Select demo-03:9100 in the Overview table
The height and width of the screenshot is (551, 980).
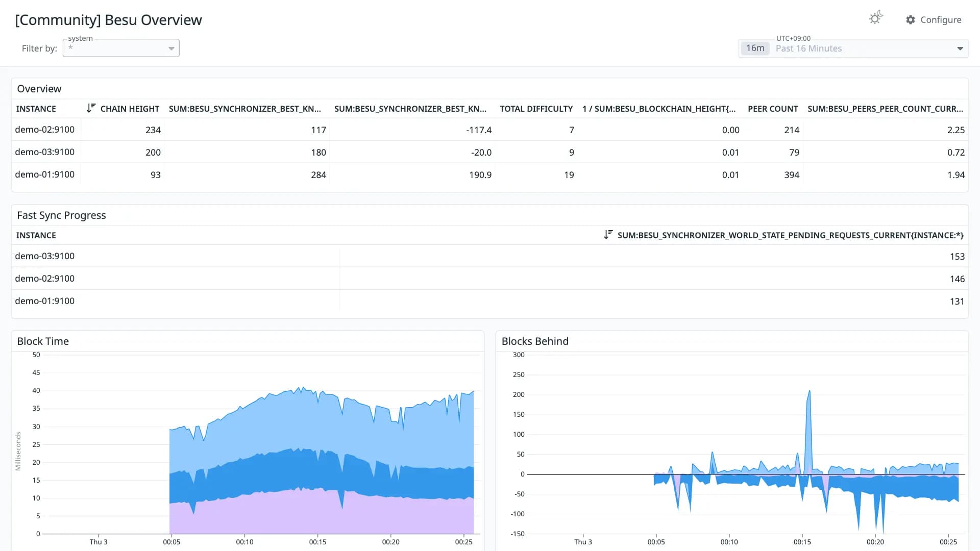coord(45,152)
